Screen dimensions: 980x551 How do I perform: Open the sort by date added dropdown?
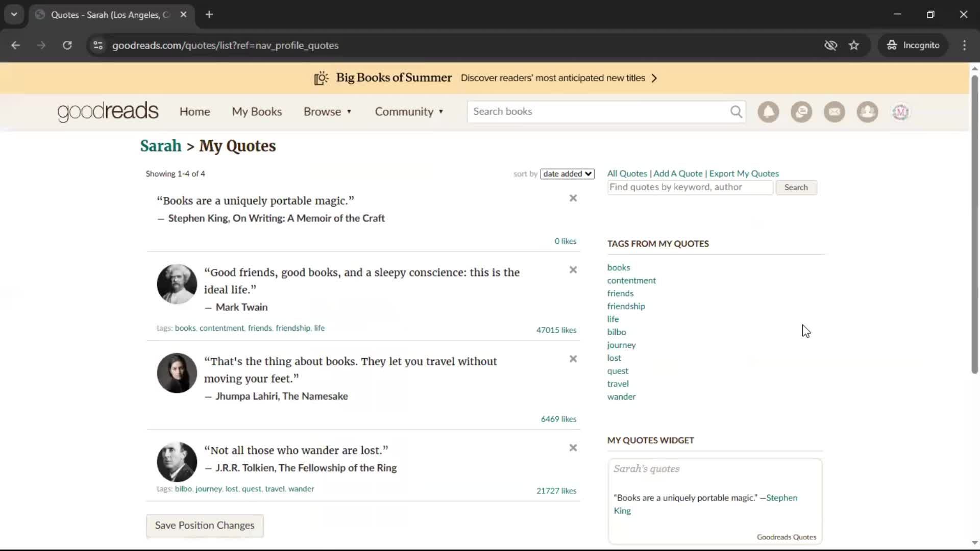(x=567, y=173)
